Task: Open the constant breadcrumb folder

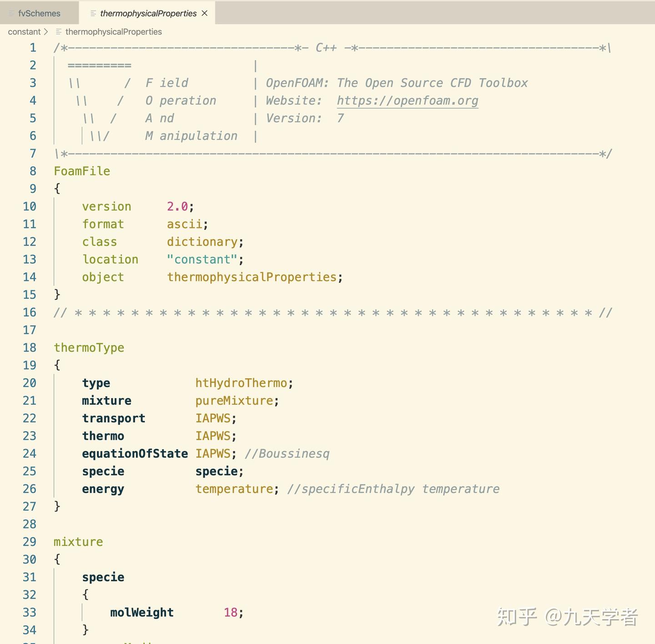Action: (x=24, y=32)
